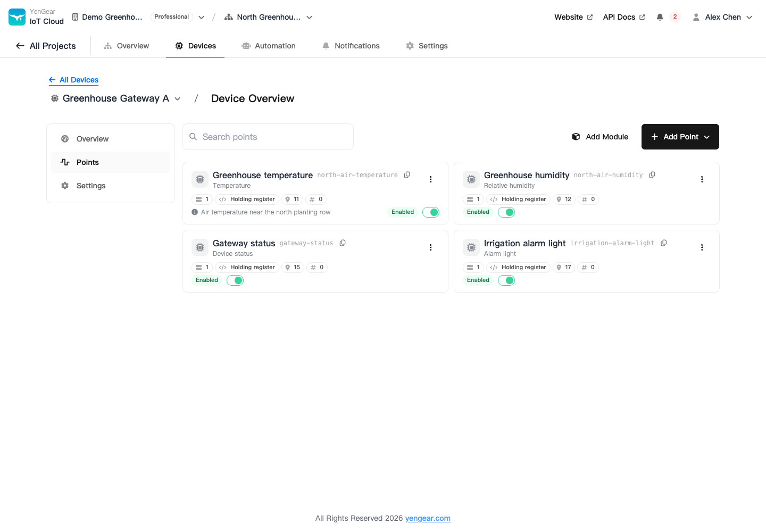The height and width of the screenshot is (532, 766).
Task: Click the search magnifier icon
Action: [x=193, y=137]
